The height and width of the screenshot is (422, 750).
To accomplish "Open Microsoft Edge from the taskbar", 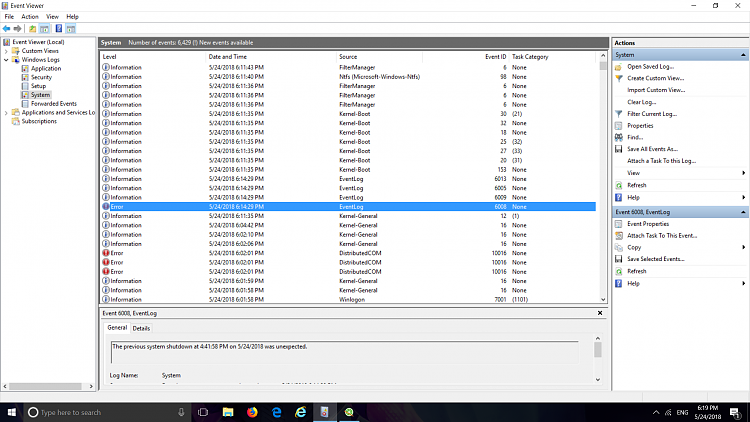I will (276, 412).
